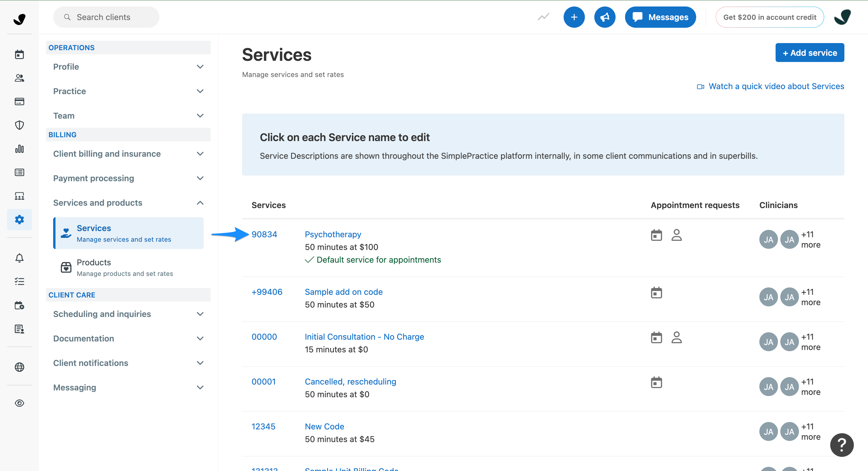Click the trend line graph icon
This screenshot has height=471, width=868.
(543, 17)
